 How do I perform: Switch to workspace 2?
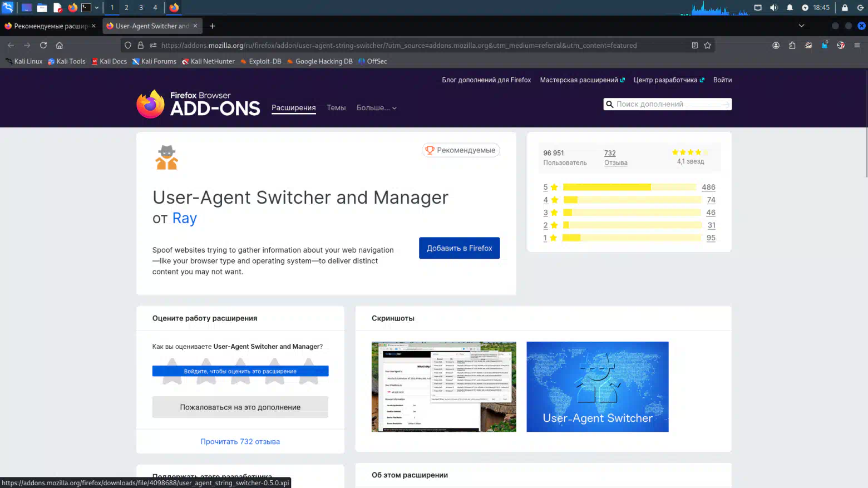pos(126,8)
